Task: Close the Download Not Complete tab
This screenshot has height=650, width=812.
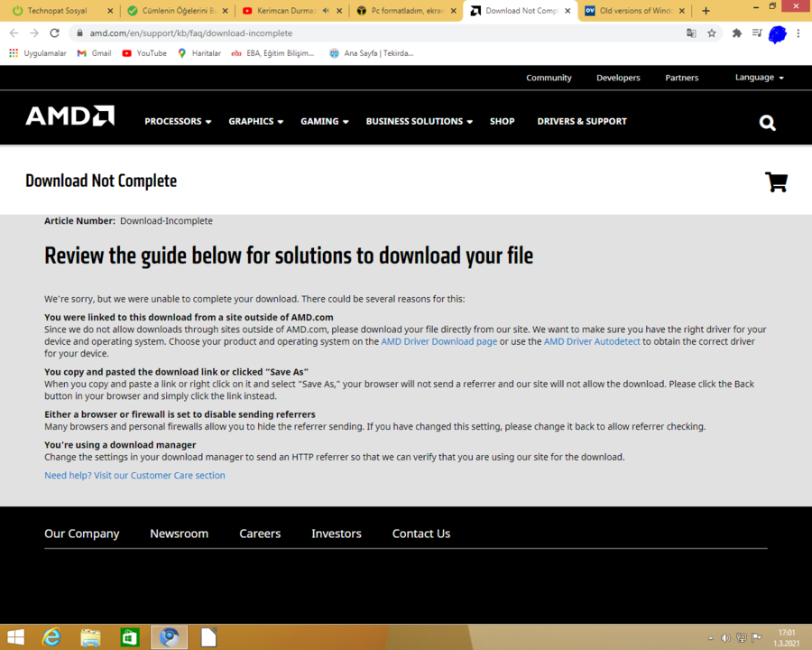Action: coord(567,11)
